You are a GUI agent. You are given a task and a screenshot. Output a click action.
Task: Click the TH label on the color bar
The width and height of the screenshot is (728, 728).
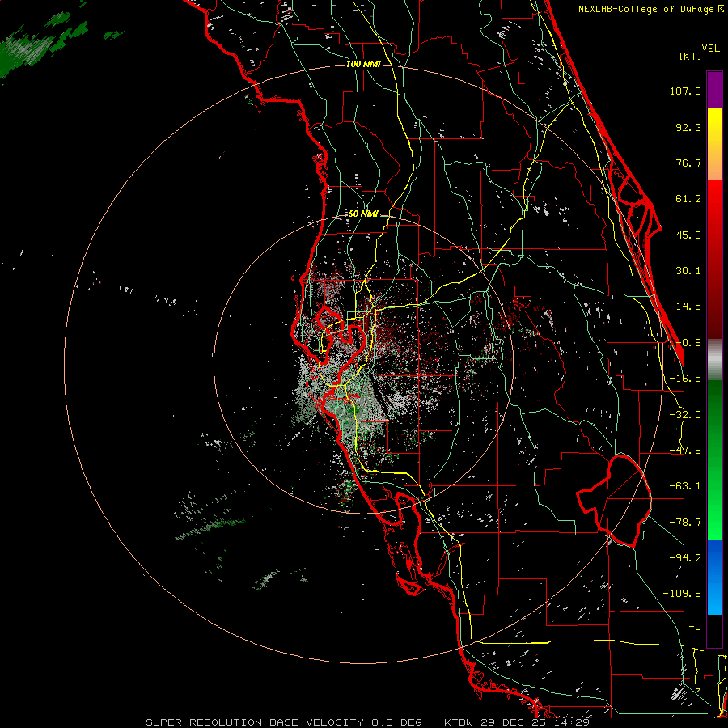(x=695, y=629)
